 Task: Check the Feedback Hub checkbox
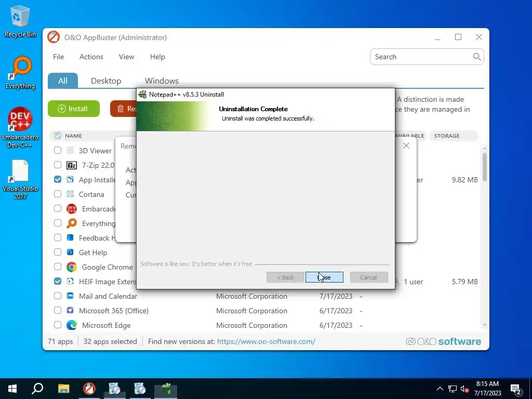58,238
